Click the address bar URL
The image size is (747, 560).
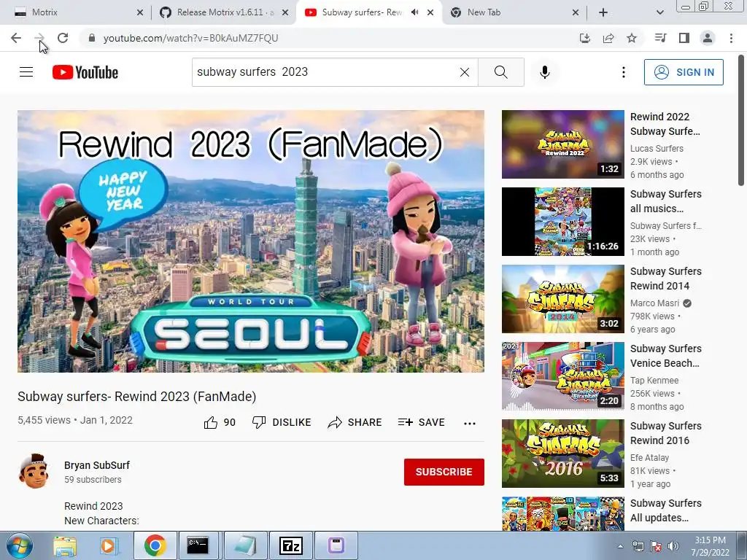190,38
